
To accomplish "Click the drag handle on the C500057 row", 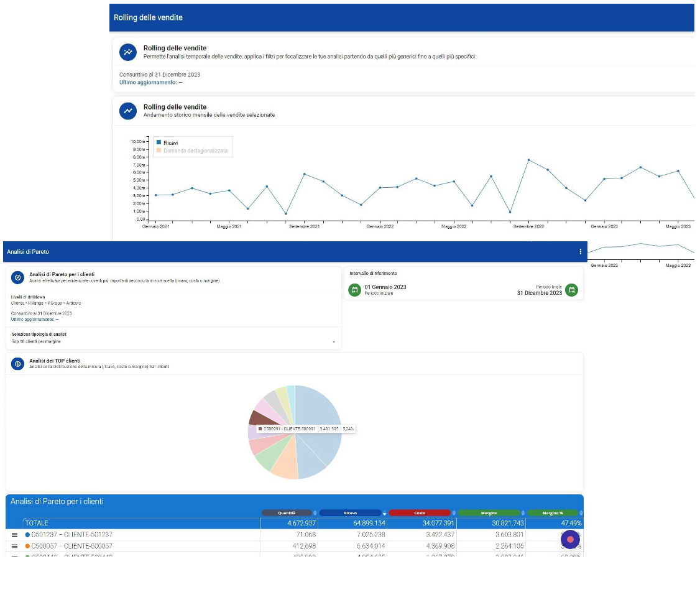I will [14, 546].
